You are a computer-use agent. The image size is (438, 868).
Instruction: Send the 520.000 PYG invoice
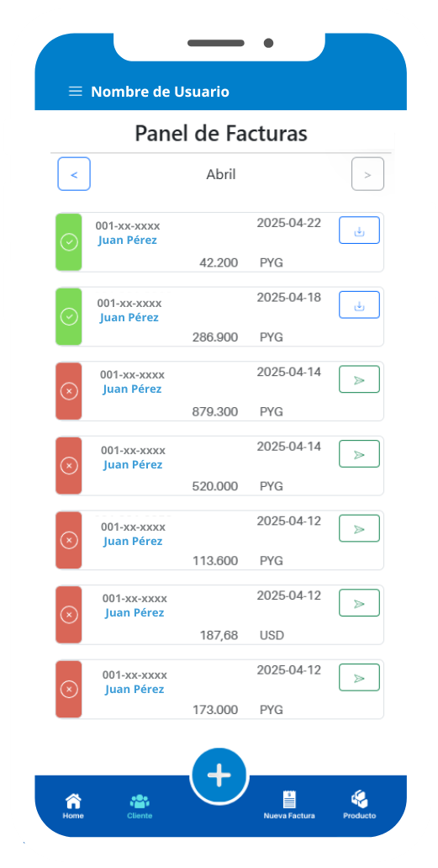click(x=360, y=454)
